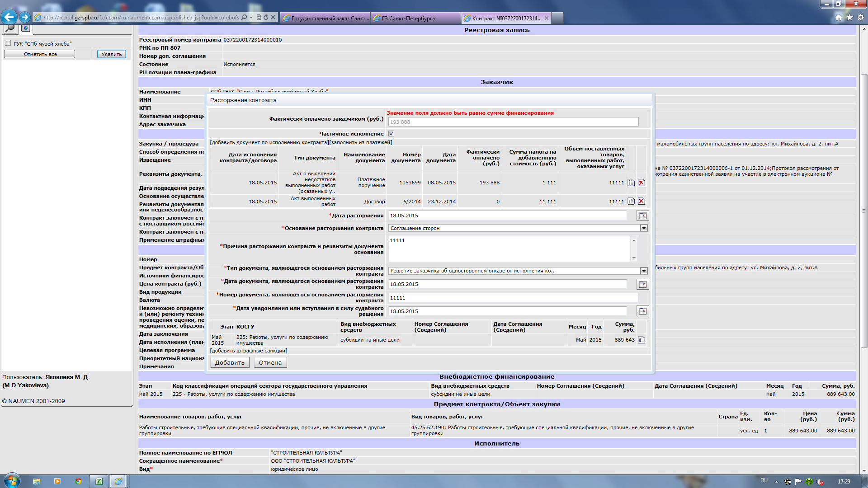Click the browser URL address field
The image size is (868, 488).
(141, 18)
